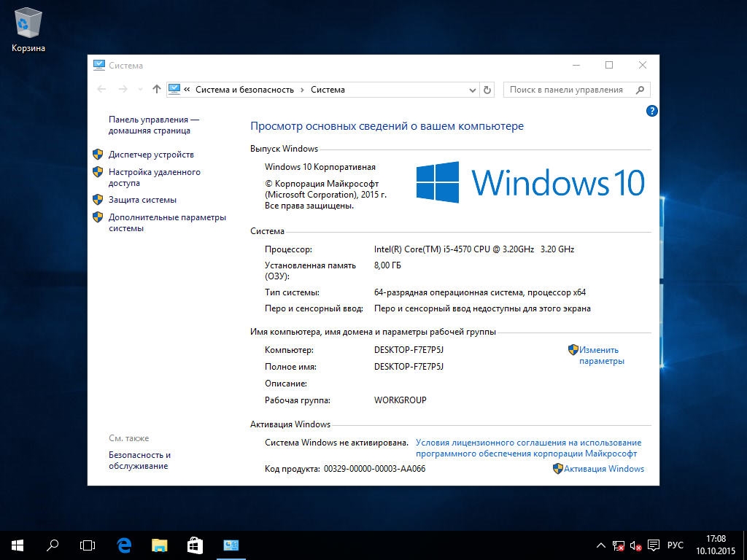The width and height of the screenshot is (747, 560).
Task: Click the product code '00329-00000-00003-AA066'
Action: tap(374, 469)
